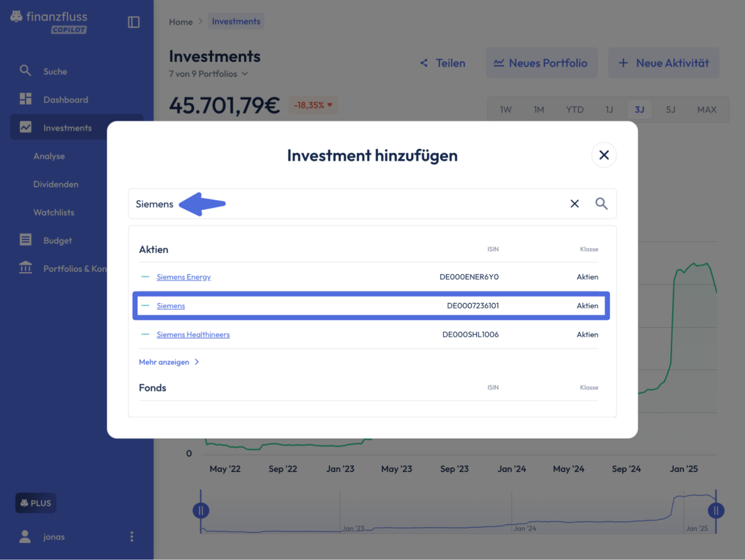Click the Investments chart icon
745x560 pixels.
(x=25, y=127)
